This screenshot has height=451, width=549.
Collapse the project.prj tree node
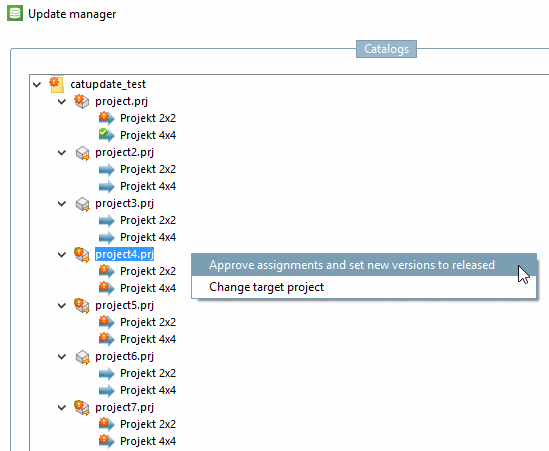coord(62,102)
